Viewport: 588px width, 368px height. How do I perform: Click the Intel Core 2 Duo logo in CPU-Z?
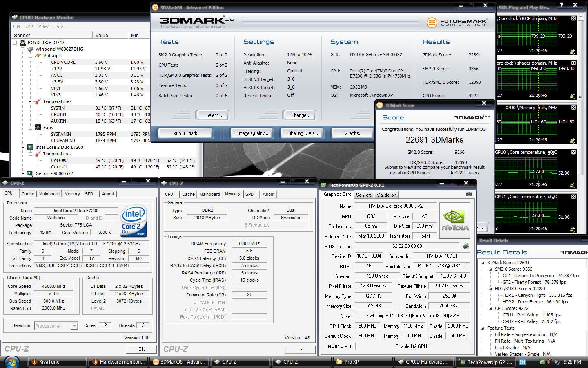134,221
